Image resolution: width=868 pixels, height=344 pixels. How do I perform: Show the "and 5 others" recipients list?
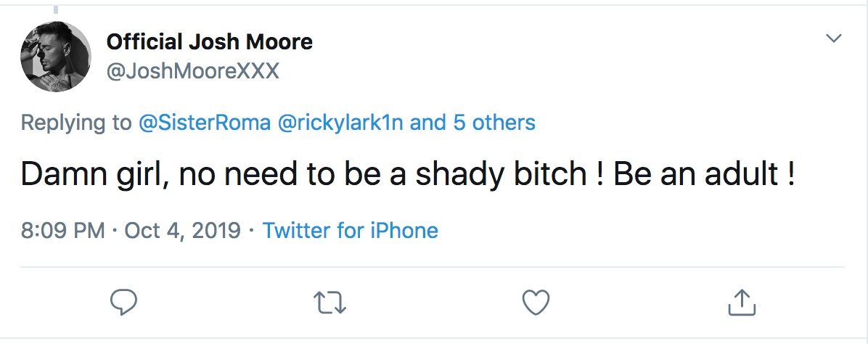click(472, 123)
